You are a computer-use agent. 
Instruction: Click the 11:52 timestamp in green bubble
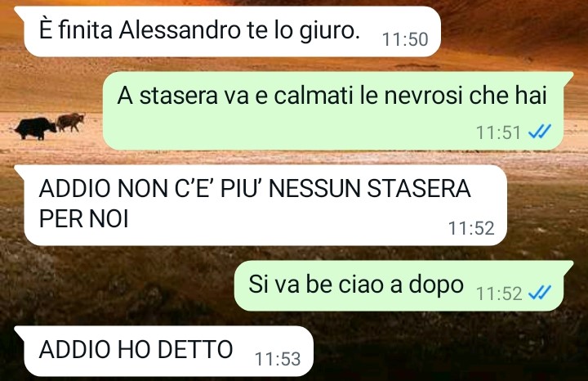[499, 294]
